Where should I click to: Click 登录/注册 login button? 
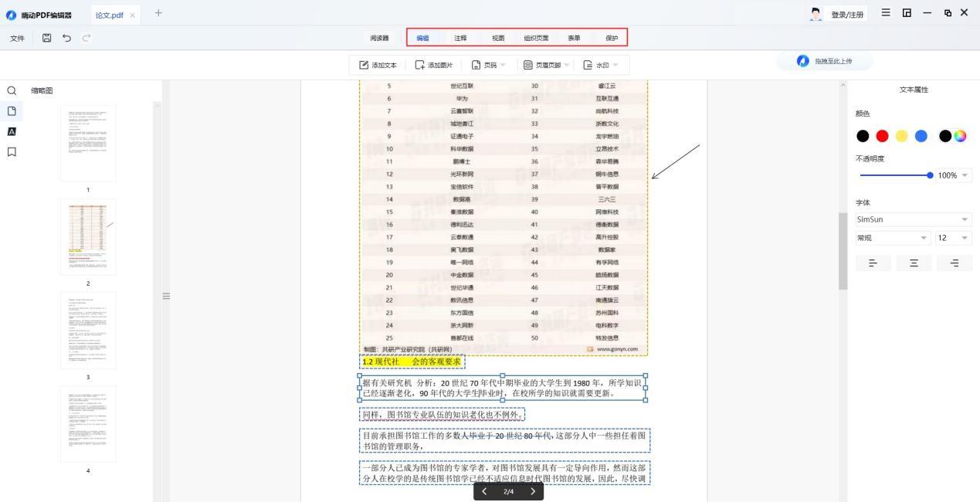click(847, 15)
